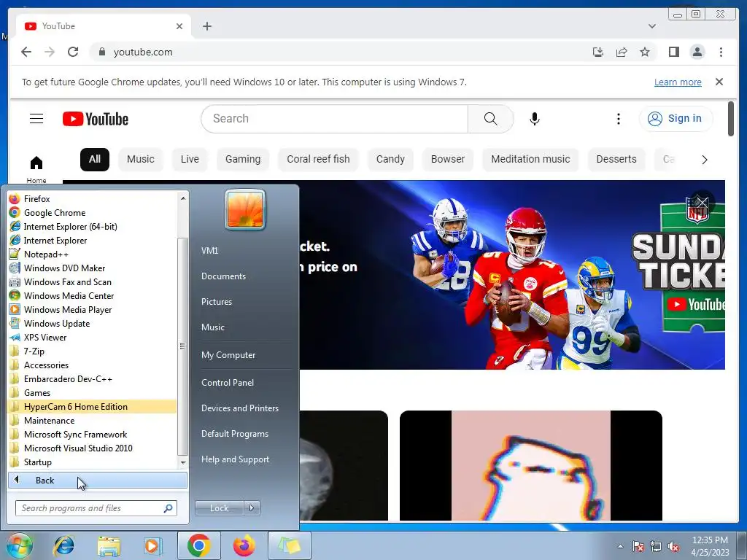Open YouTube settings three-dot menu
Viewport: 747px width, 560px height.
coord(619,119)
